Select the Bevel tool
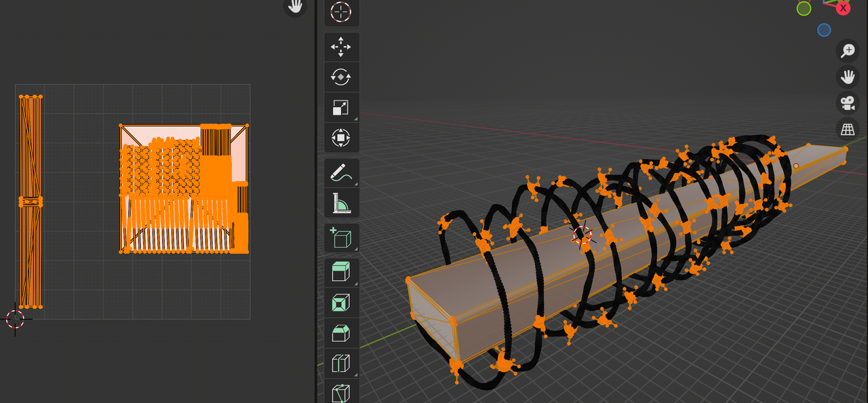868x403 pixels. click(340, 334)
